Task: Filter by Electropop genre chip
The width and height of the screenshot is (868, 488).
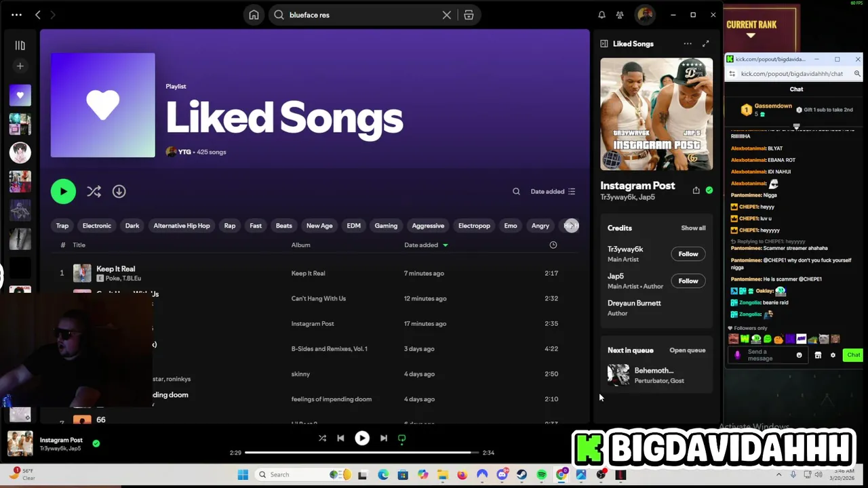Action: [474, 226]
